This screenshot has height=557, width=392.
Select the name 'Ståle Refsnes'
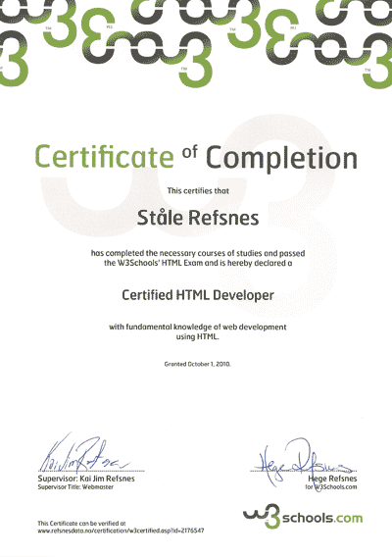(x=198, y=218)
